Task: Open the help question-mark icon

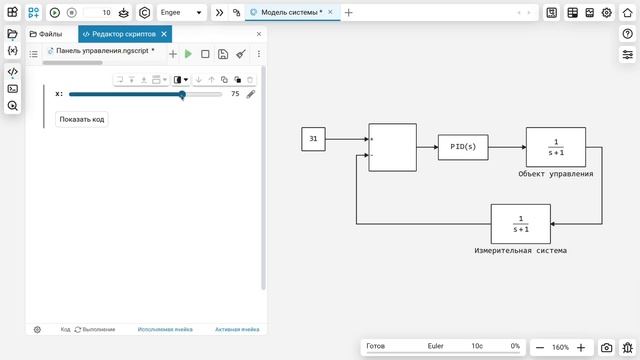Action: [627, 33]
